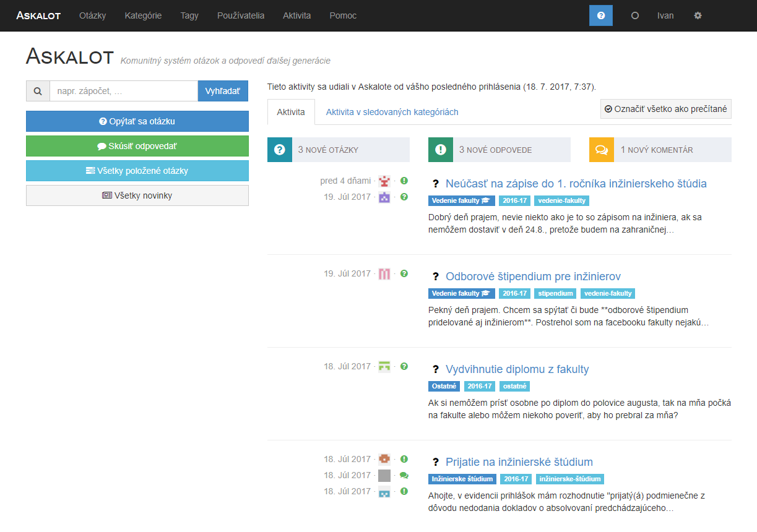Focus the search input field
The image size is (757, 532).
[x=124, y=91]
